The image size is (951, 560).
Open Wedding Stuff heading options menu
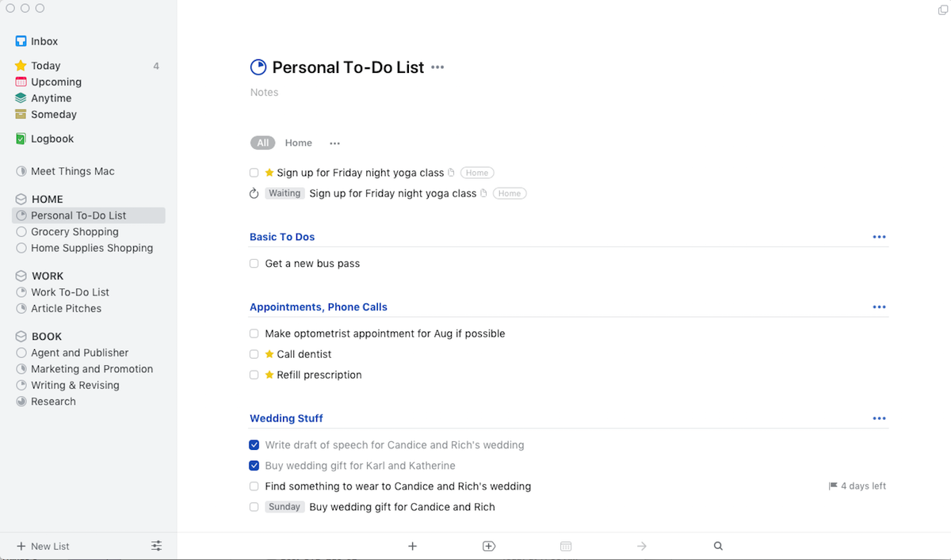[x=879, y=418]
